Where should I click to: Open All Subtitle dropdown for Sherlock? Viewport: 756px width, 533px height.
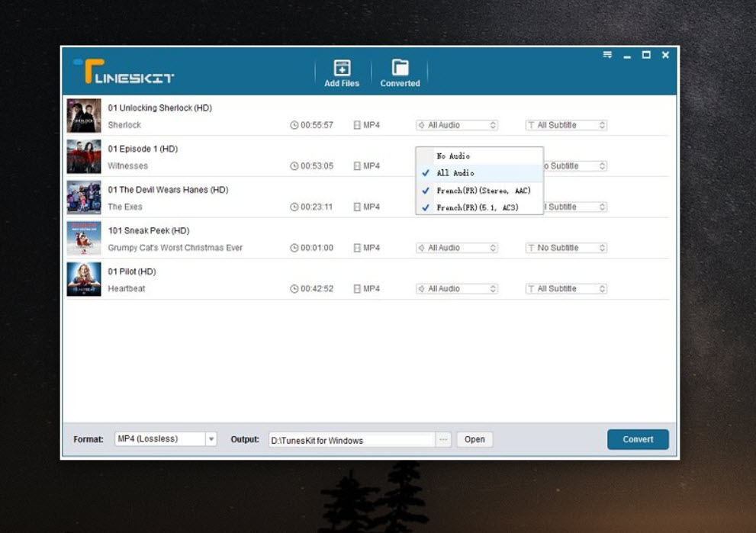[566, 125]
